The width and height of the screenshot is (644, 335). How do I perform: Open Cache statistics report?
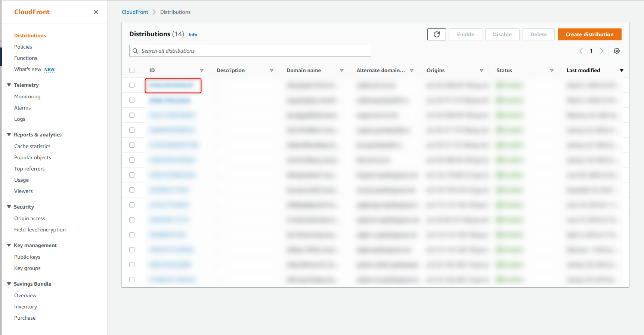pyautogui.click(x=32, y=146)
